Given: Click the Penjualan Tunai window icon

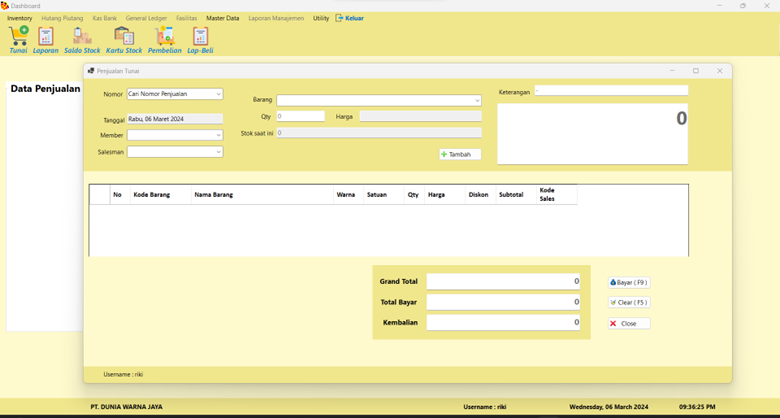Looking at the screenshot, I should [91, 71].
